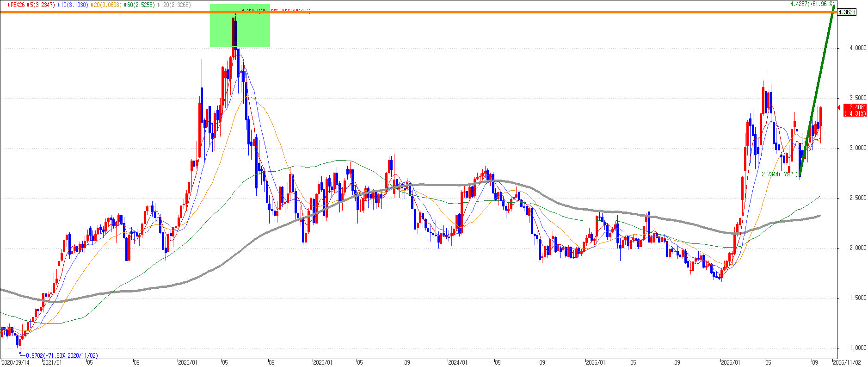
Task: Click the 120(2.3266) moving average legend
Action: click(x=173, y=4)
